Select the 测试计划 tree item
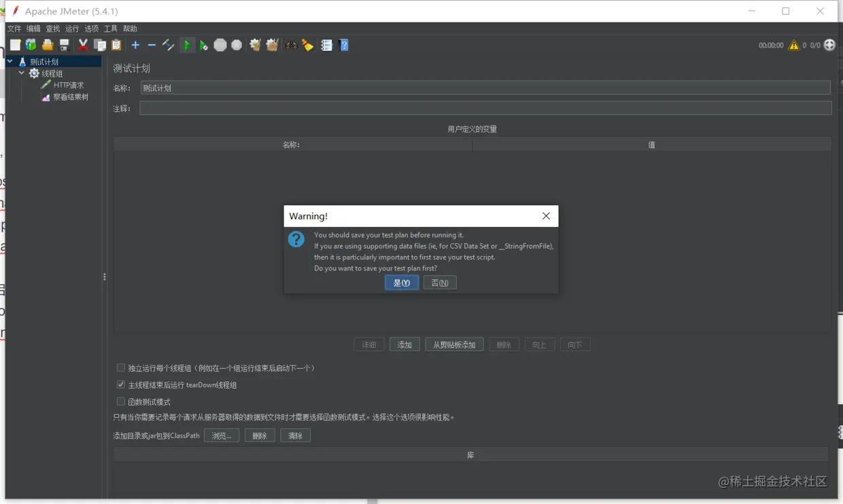The height and width of the screenshot is (504, 843). pos(44,62)
